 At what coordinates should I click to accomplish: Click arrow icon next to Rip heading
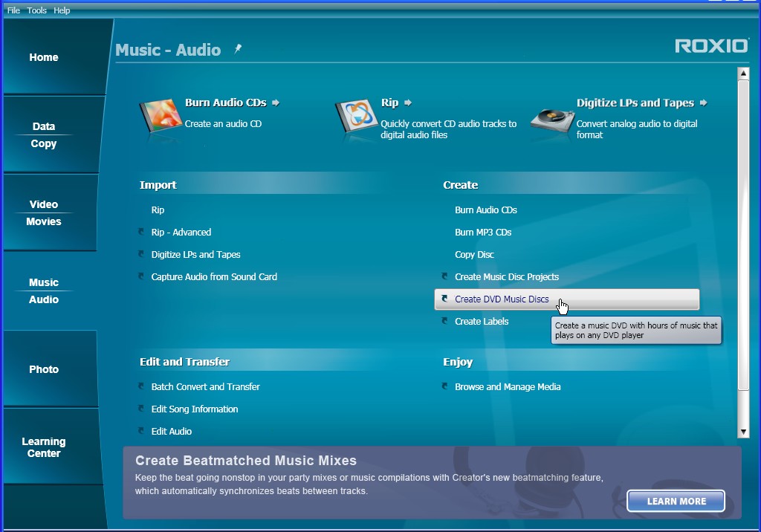point(408,103)
